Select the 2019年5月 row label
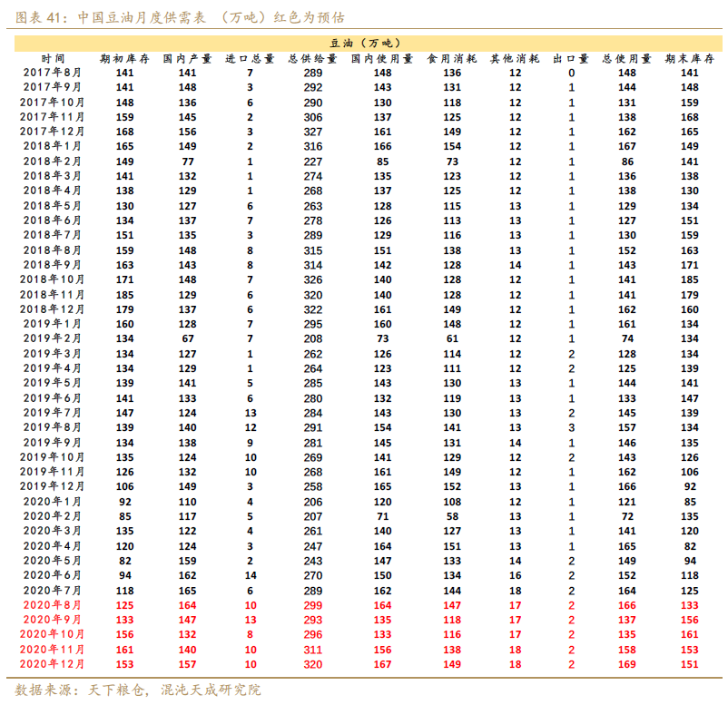728x705 pixels. point(52,383)
